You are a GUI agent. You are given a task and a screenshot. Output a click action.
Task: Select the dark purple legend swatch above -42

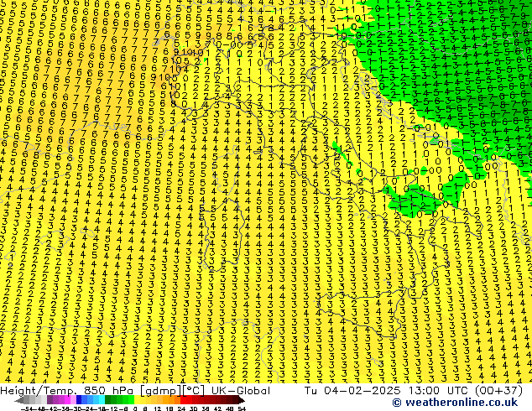tap(50, 399)
